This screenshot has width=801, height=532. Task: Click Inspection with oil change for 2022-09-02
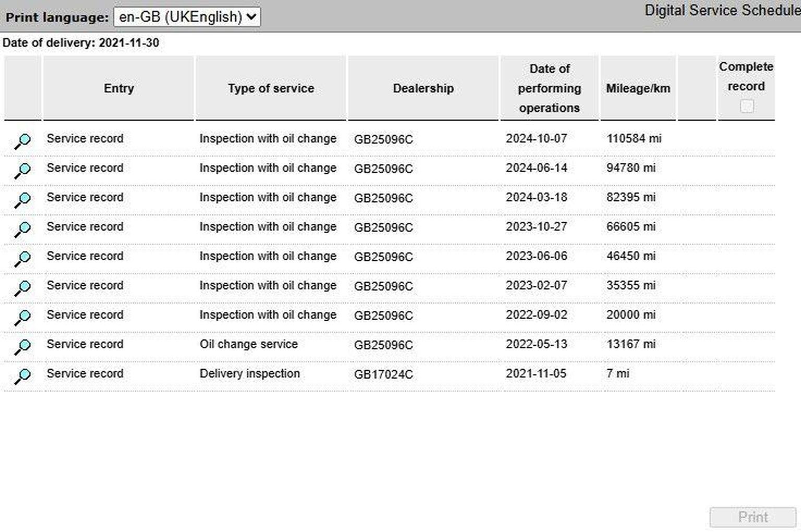[268, 315]
